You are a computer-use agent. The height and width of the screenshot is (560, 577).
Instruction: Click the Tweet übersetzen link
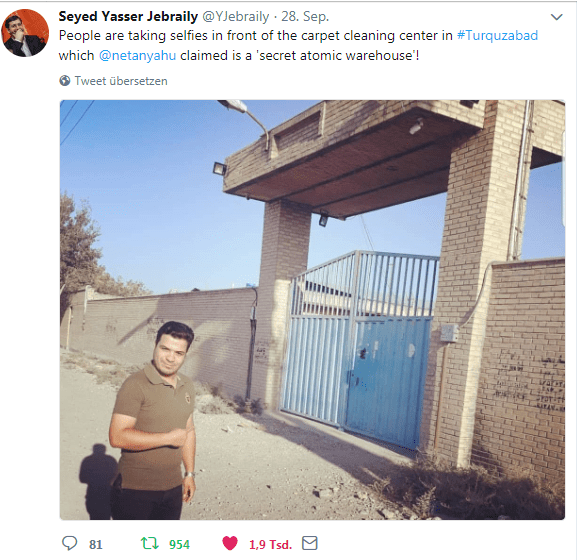click(x=121, y=81)
